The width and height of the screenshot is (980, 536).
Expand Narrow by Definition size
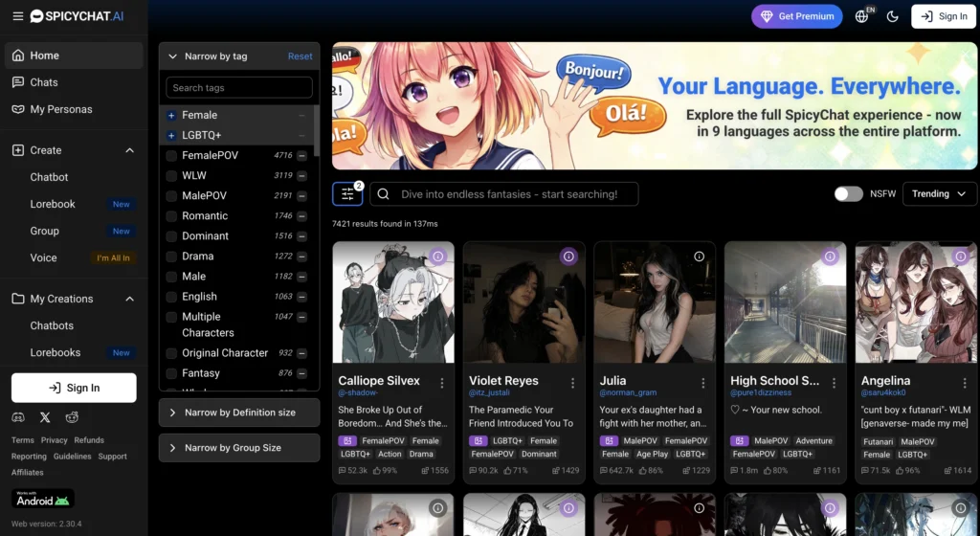[239, 413]
